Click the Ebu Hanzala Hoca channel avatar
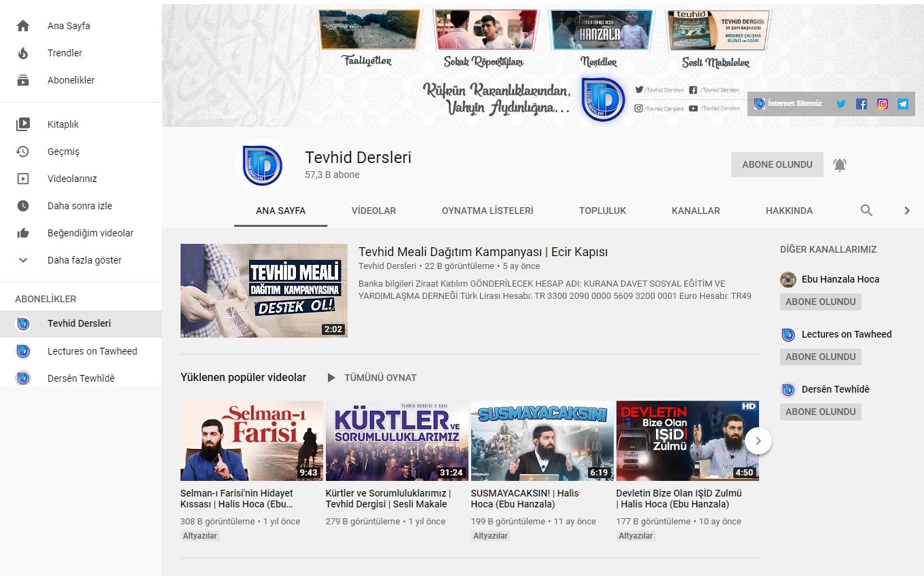Screen dimensions: 924x576 [788, 279]
